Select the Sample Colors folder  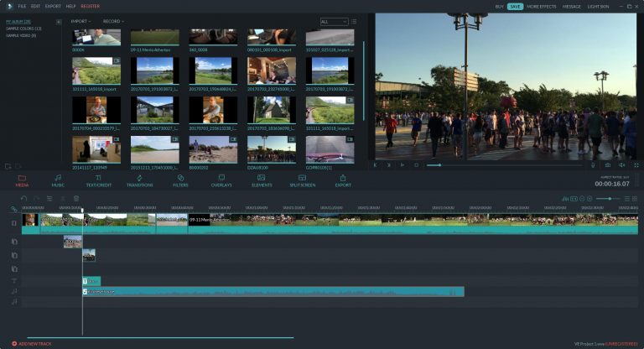coord(23,29)
